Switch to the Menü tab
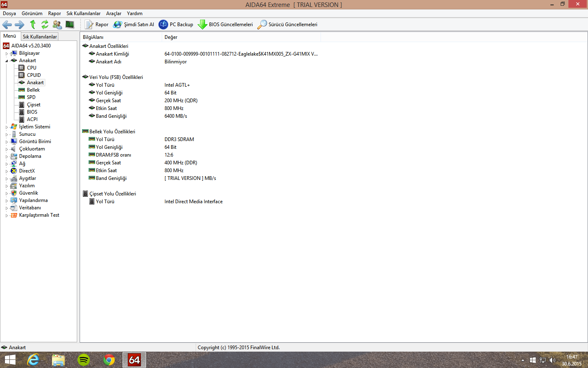 tap(10, 36)
